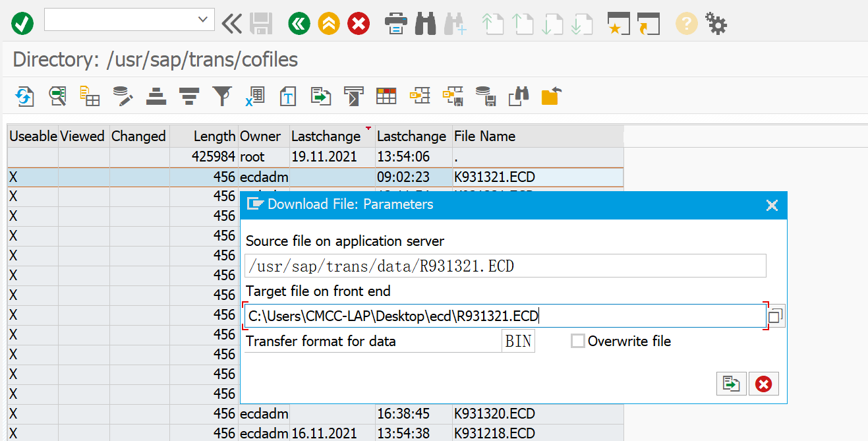
Task: Click the Transfer format BIN field
Action: [518, 341]
